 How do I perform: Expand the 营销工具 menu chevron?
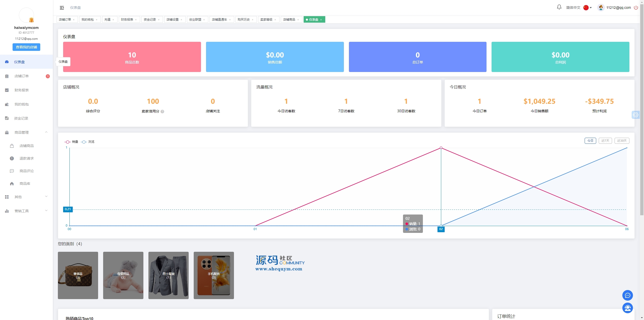click(x=46, y=211)
